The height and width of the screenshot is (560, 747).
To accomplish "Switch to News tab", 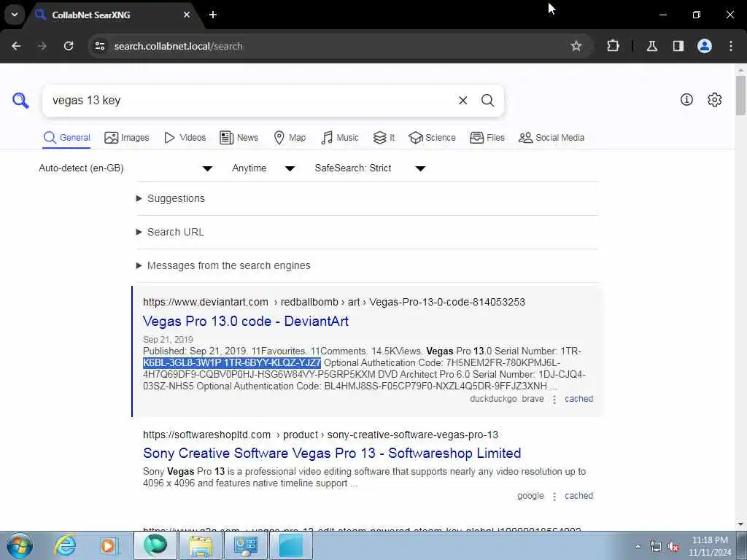I will point(239,138).
